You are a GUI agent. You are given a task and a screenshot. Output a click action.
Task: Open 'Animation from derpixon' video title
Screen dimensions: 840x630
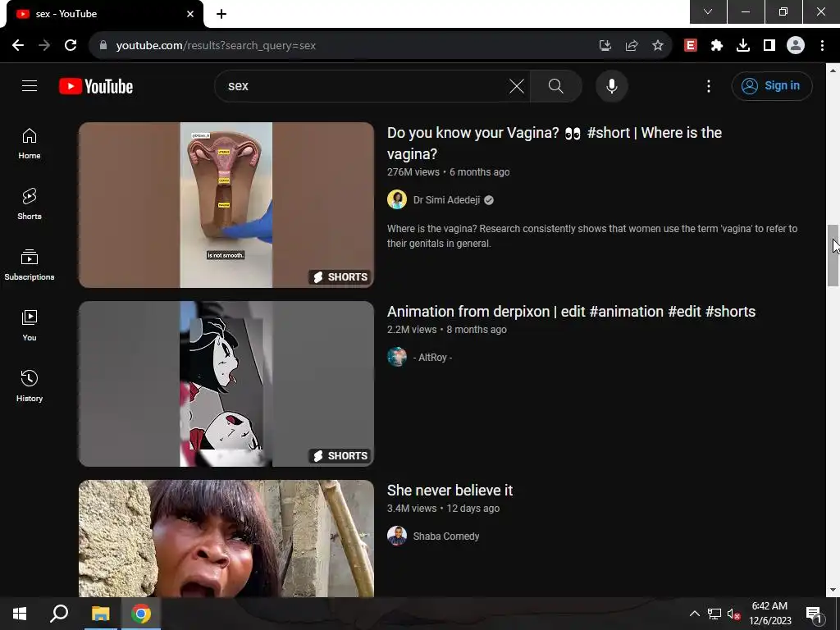[x=571, y=312]
